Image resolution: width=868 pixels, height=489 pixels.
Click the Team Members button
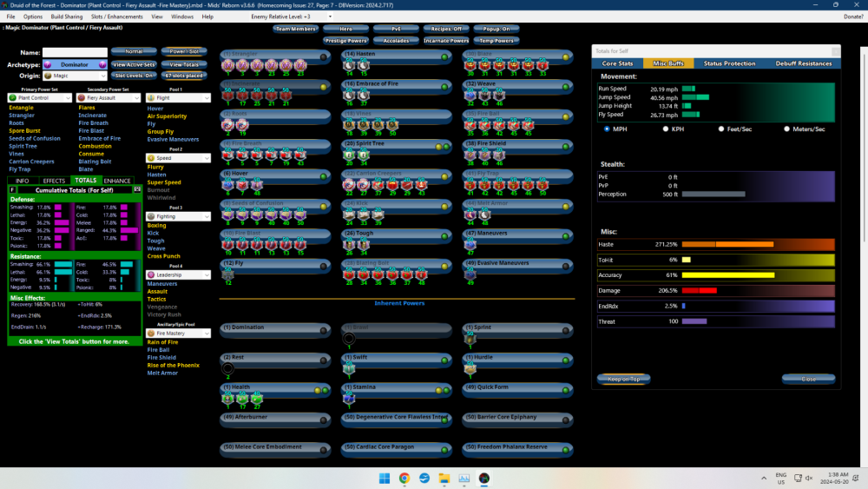point(296,29)
